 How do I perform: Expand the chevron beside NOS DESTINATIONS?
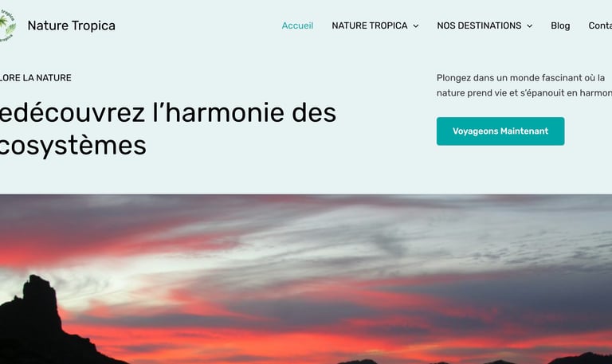pos(530,26)
